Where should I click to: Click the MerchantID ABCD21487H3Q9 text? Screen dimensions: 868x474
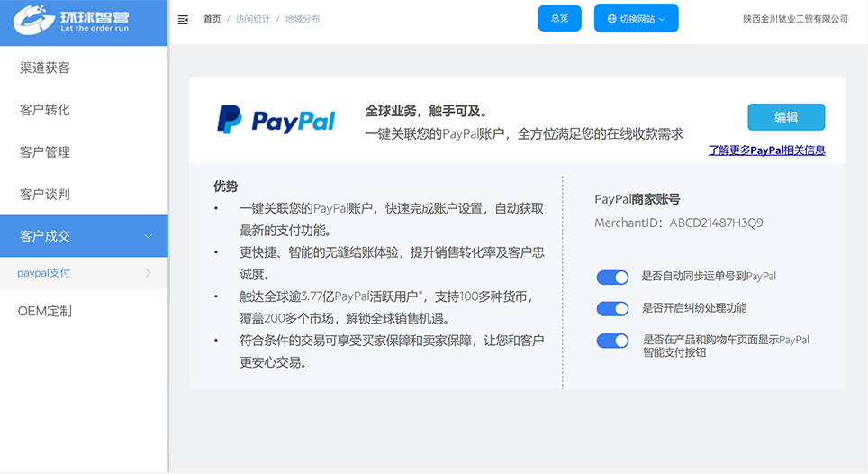679,223
